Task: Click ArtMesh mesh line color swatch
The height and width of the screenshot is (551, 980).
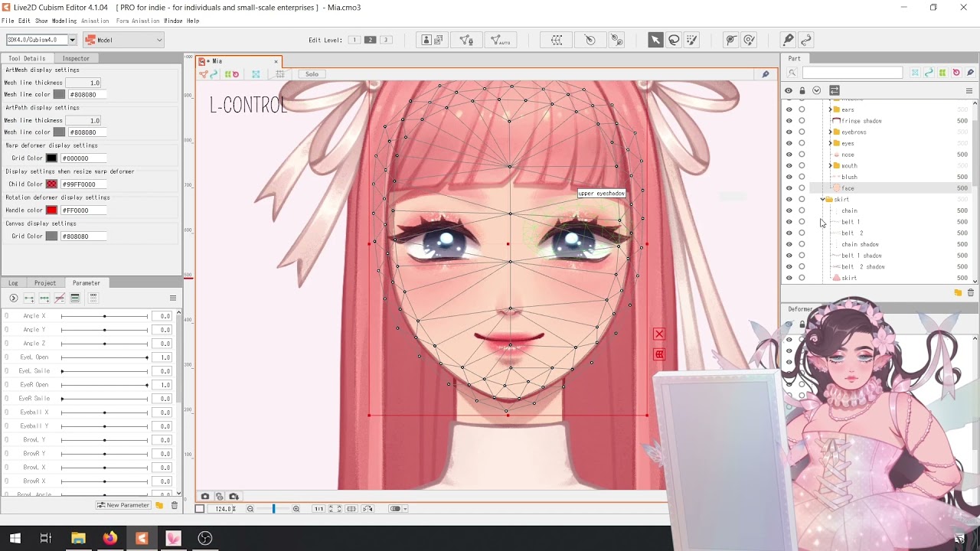Action: coord(59,94)
